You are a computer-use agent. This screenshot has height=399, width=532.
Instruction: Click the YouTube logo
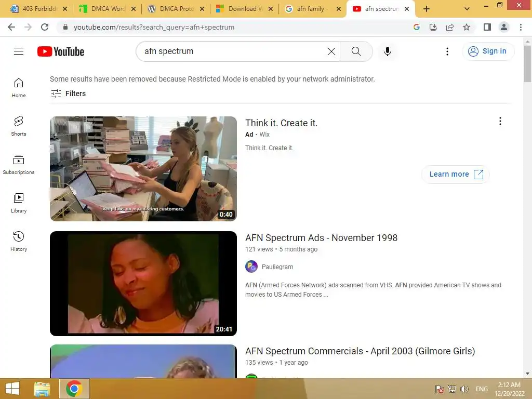[61, 51]
